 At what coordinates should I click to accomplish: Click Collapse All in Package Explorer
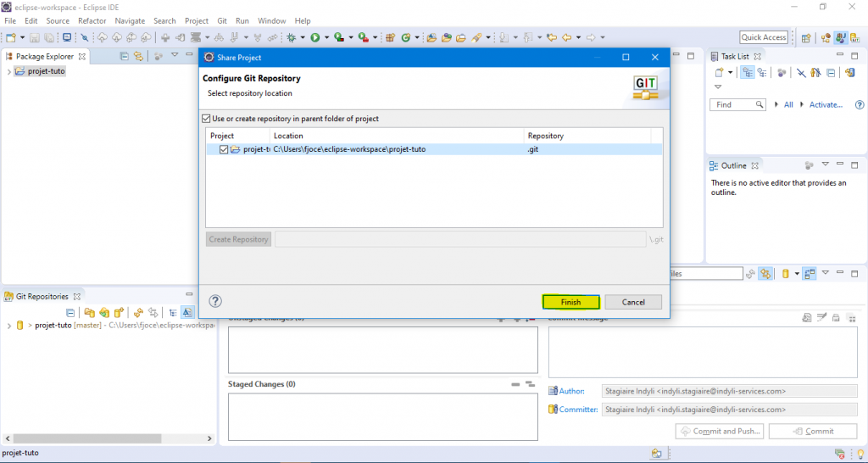click(x=125, y=56)
